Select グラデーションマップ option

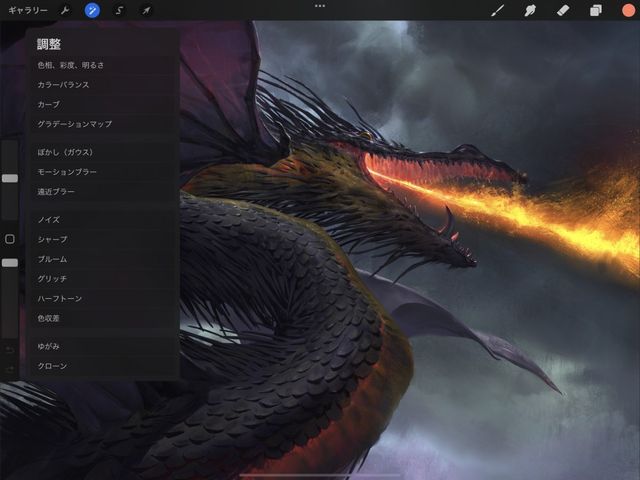point(104,124)
